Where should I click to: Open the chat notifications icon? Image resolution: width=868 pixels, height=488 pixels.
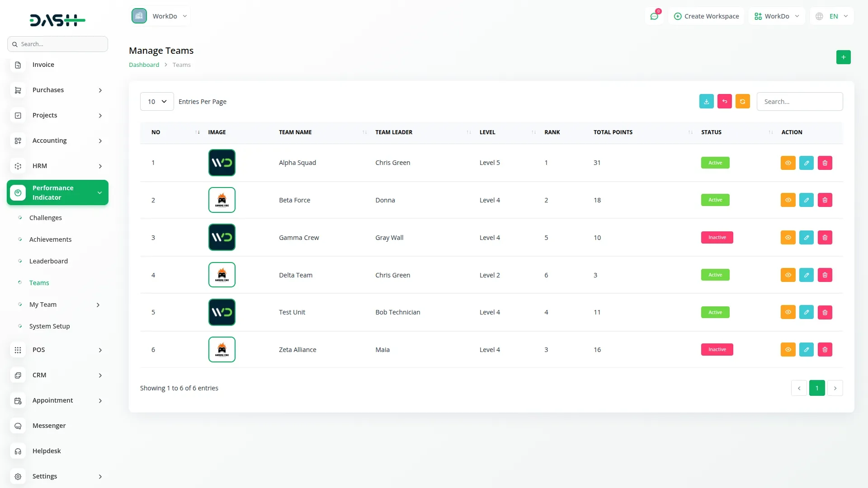pos(654,16)
